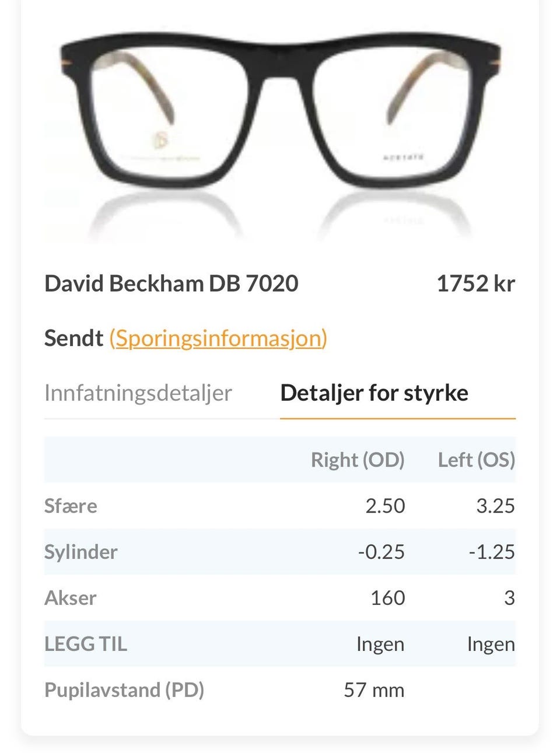Click the LEGG TIL row label
Screen dimensions: 560x753
click(86, 644)
